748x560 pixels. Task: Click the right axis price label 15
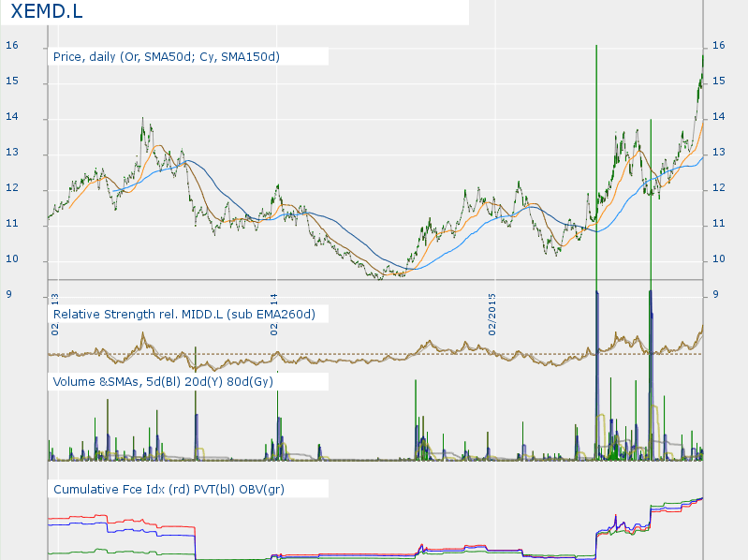point(718,81)
